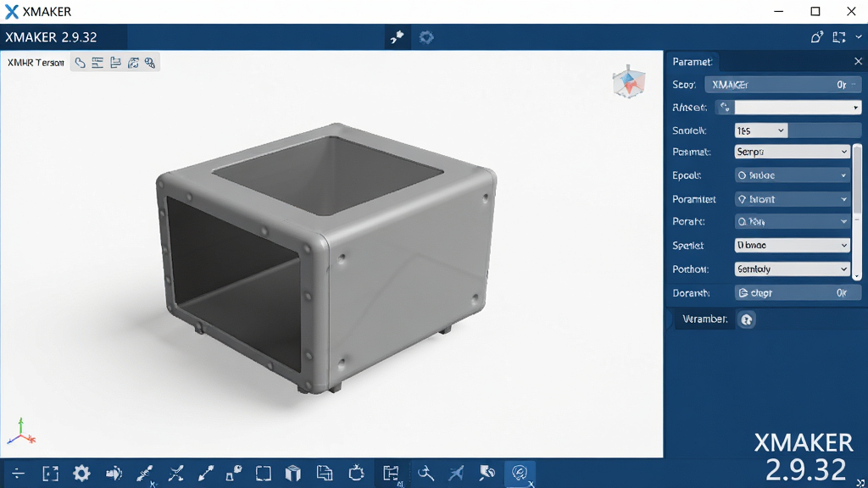Expand the Epcek dropdown
This screenshot has width=868, height=488.
pyautogui.click(x=793, y=175)
